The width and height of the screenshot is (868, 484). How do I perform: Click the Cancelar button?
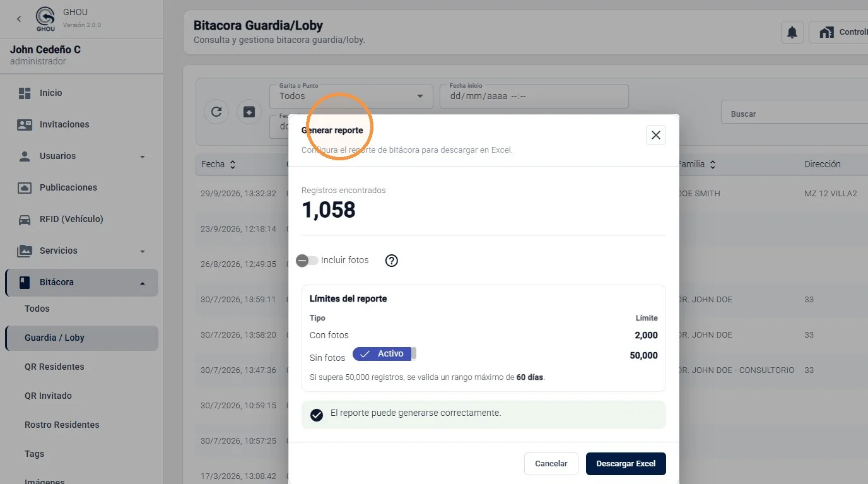[551, 464]
